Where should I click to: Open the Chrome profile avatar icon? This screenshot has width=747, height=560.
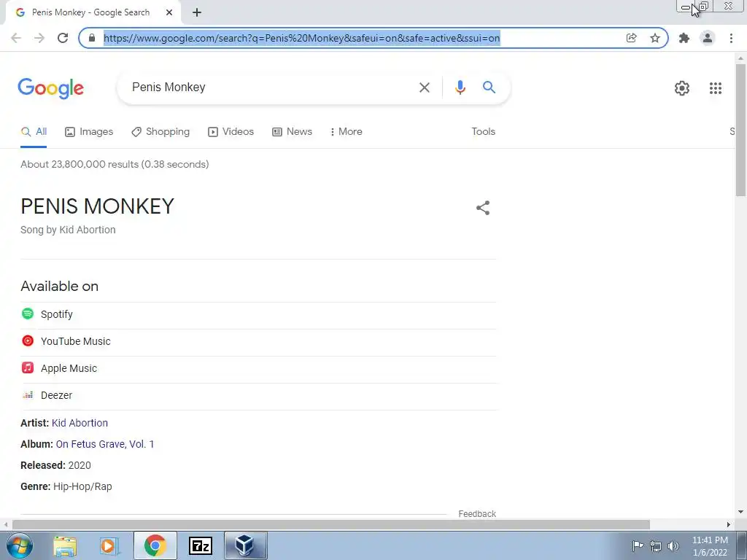coord(708,38)
